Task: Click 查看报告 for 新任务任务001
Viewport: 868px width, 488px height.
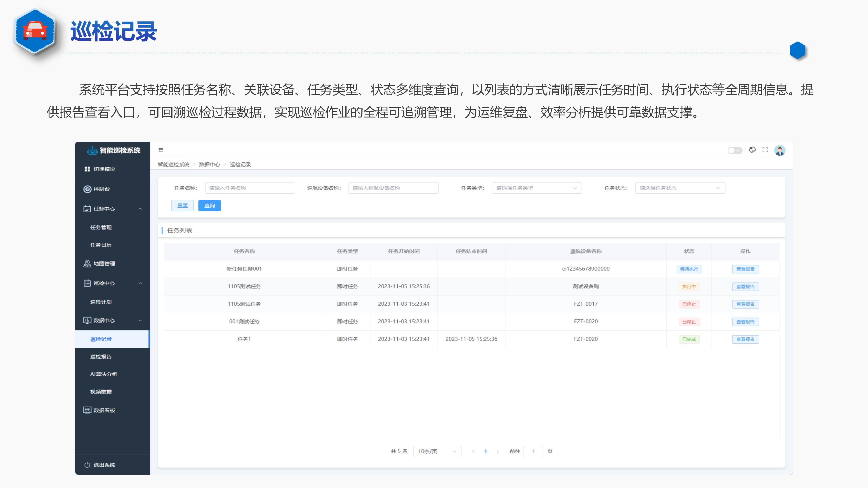Action: (x=745, y=269)
